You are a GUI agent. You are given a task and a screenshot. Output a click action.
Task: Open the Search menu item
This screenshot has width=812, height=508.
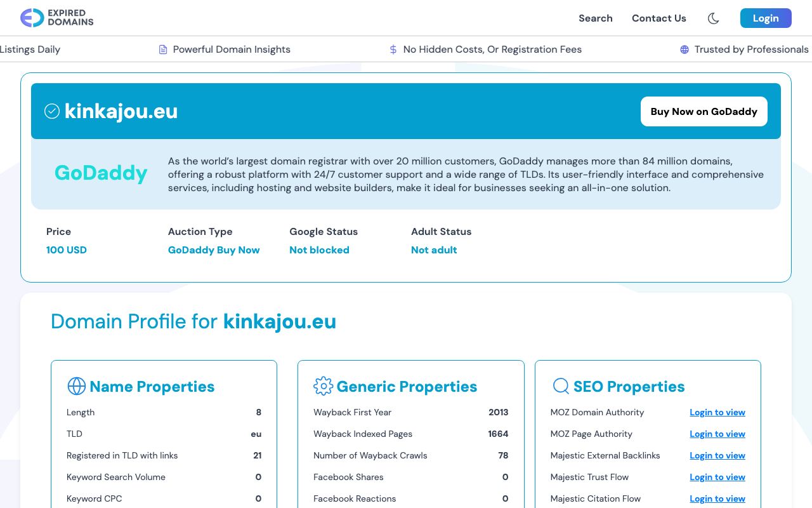[x=595, y=18]
